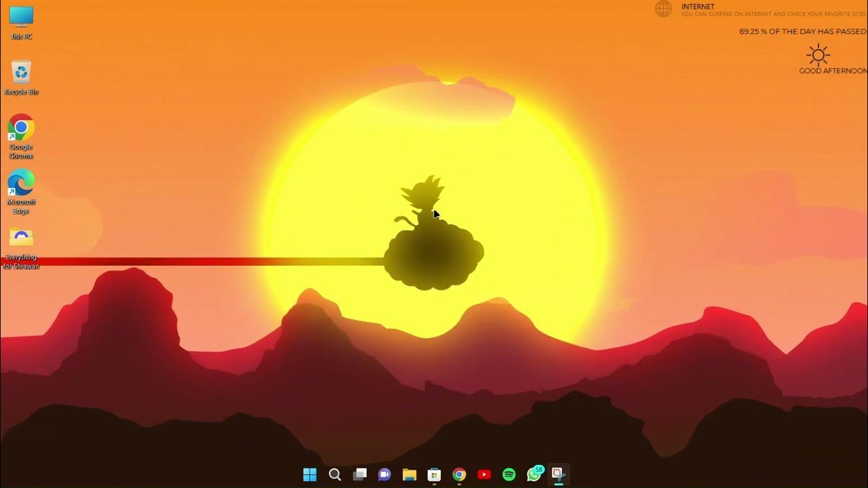Select the Everything for Shrawan folder

[x=21, y=248]
